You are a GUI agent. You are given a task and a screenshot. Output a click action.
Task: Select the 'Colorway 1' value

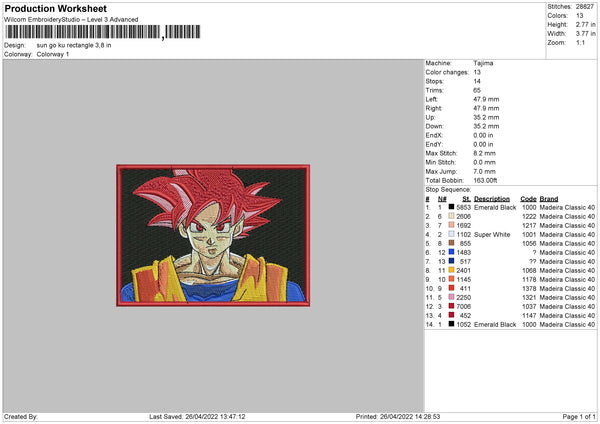point(53,54)
